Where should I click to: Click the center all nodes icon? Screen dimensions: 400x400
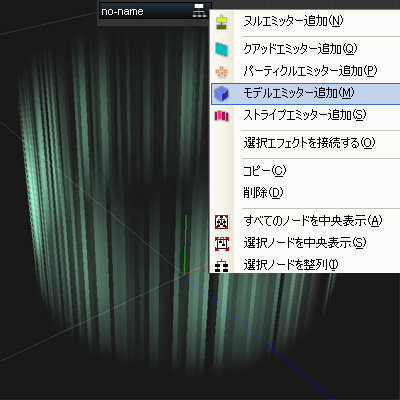[x=222, y=222]
